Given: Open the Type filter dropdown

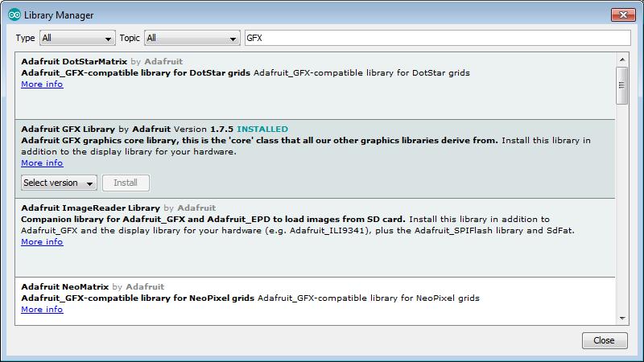Looking at the screenshot, I should [x=77, y=38].
